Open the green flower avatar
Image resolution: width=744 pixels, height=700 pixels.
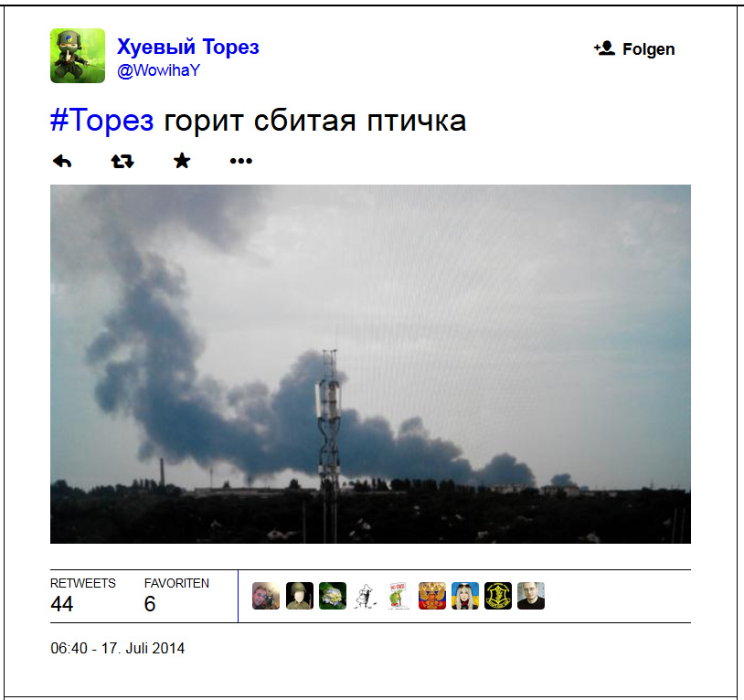pos(333,596)
